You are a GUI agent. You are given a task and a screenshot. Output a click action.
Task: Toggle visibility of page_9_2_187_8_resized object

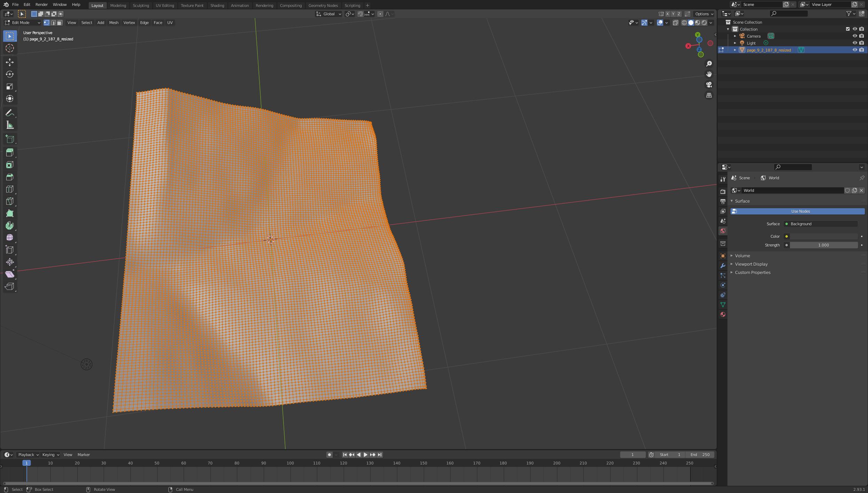[854, 50]
